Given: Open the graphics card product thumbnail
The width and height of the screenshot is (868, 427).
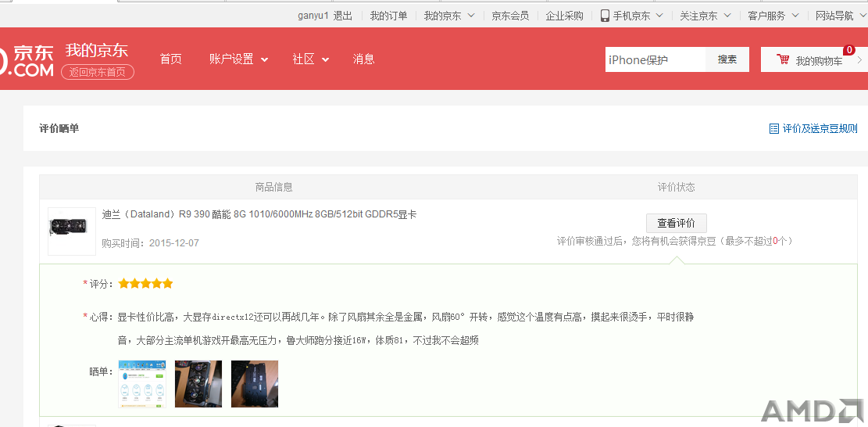Looking at the screenshot, I should coord(72,231).
